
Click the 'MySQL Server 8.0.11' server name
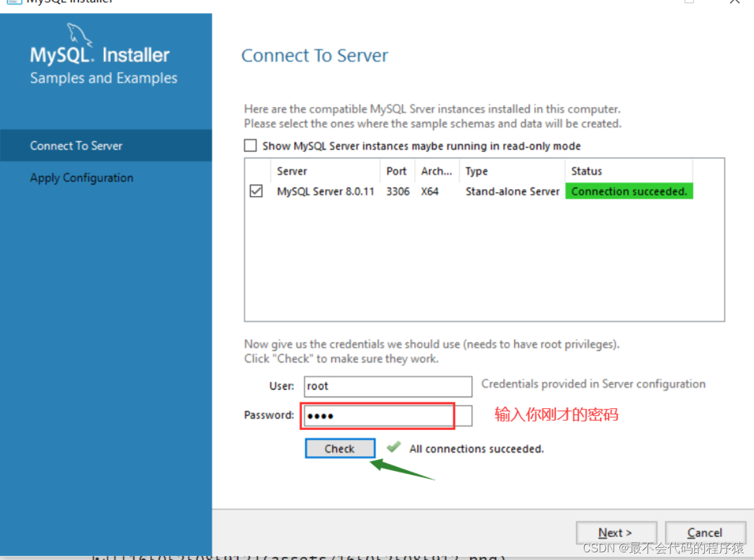(x=326, y=192)
